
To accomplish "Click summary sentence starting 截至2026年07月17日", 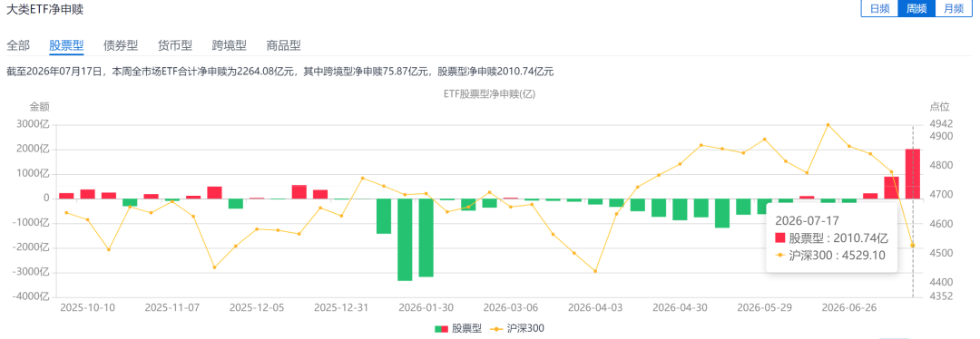I will point(280,72).
